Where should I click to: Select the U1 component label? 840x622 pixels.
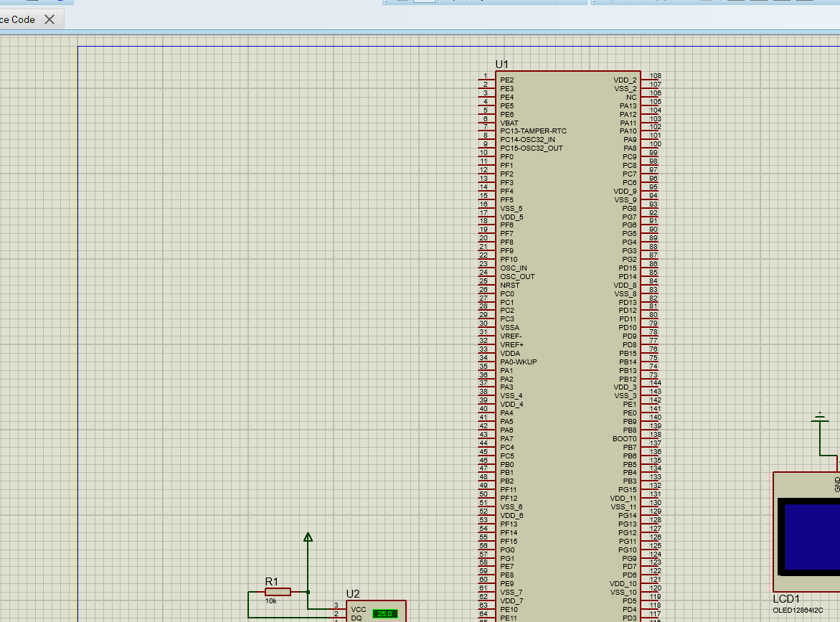tap(502, 65)
